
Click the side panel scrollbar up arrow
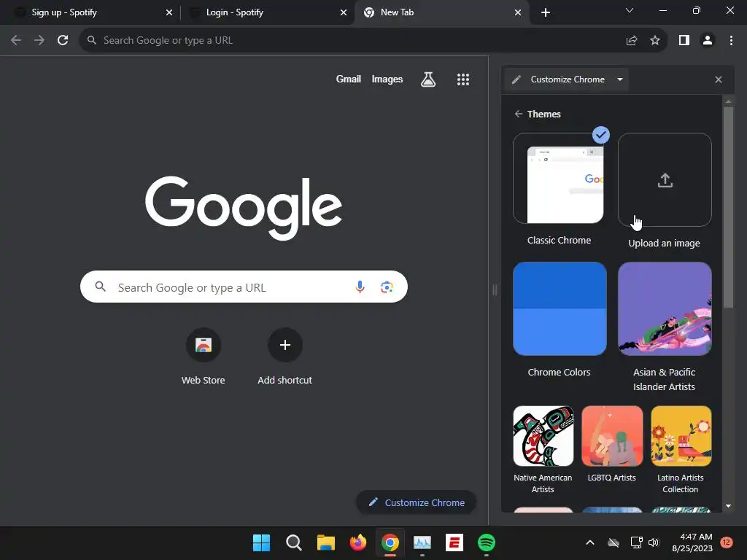[x=728, y=101]
